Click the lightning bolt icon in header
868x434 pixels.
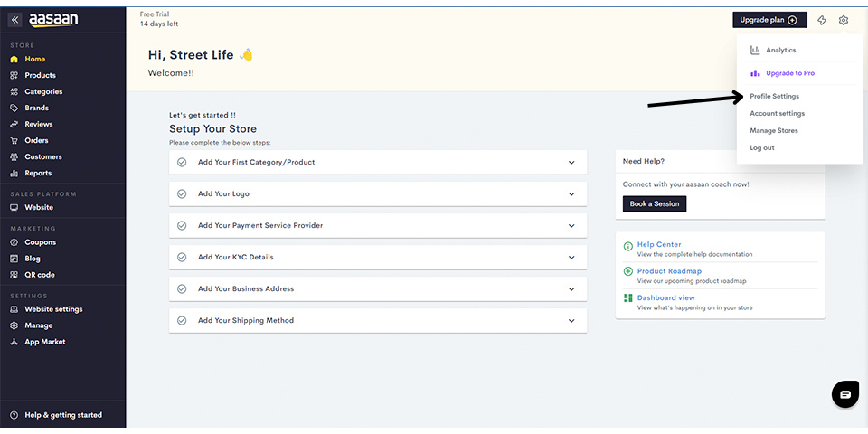(821, 20)
